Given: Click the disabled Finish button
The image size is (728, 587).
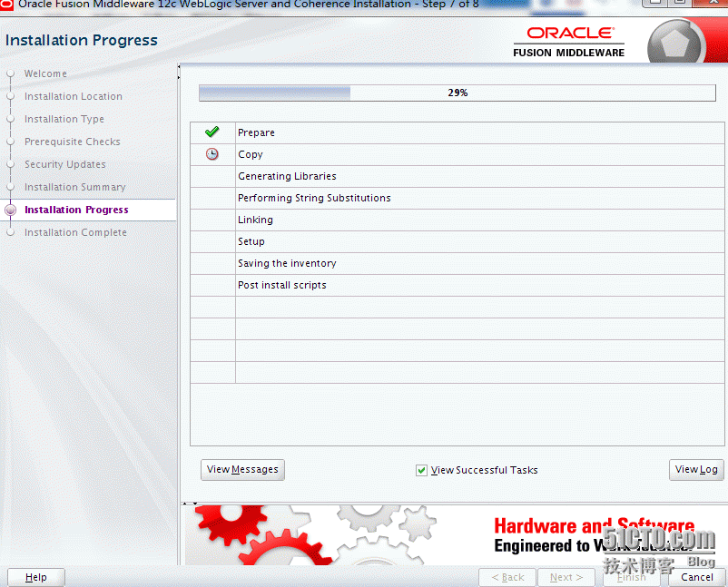Looking at the screenshot, I should point(632,577).
